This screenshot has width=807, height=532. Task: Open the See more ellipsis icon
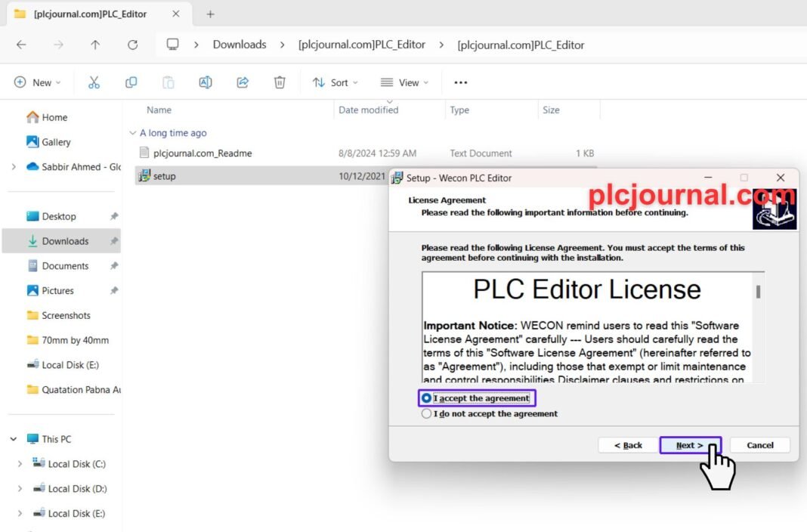460,82
